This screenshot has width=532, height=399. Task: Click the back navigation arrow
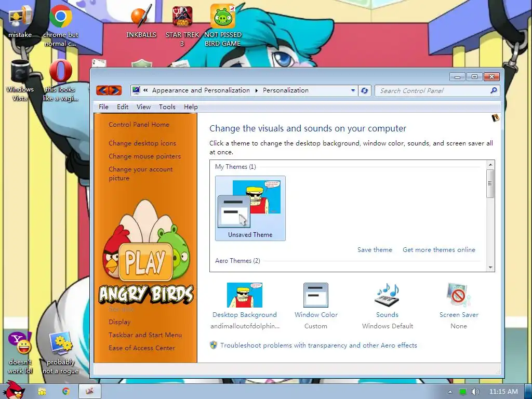tap(103, 90)
